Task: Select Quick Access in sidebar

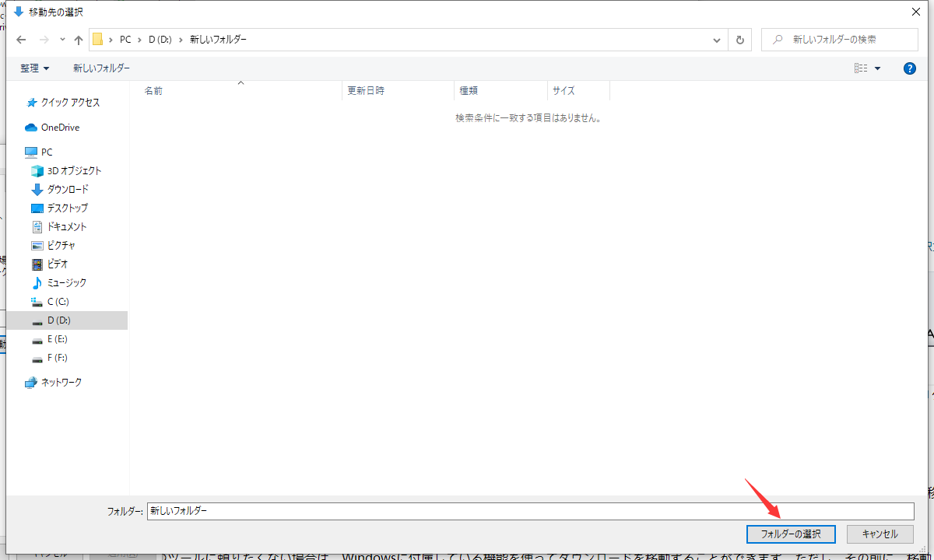Action: point(70,103)
